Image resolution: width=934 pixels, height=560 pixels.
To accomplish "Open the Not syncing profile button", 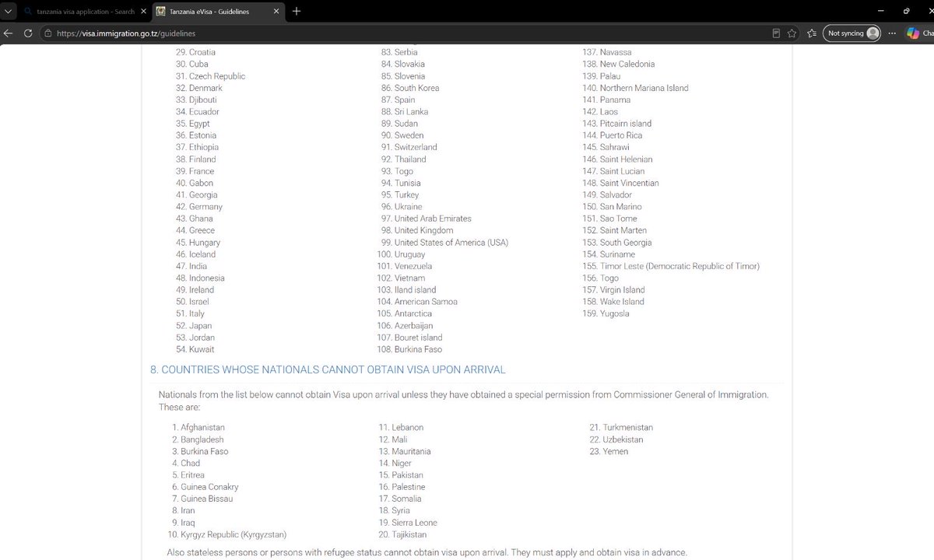I will pyautogui.click(x=852, y=33).
